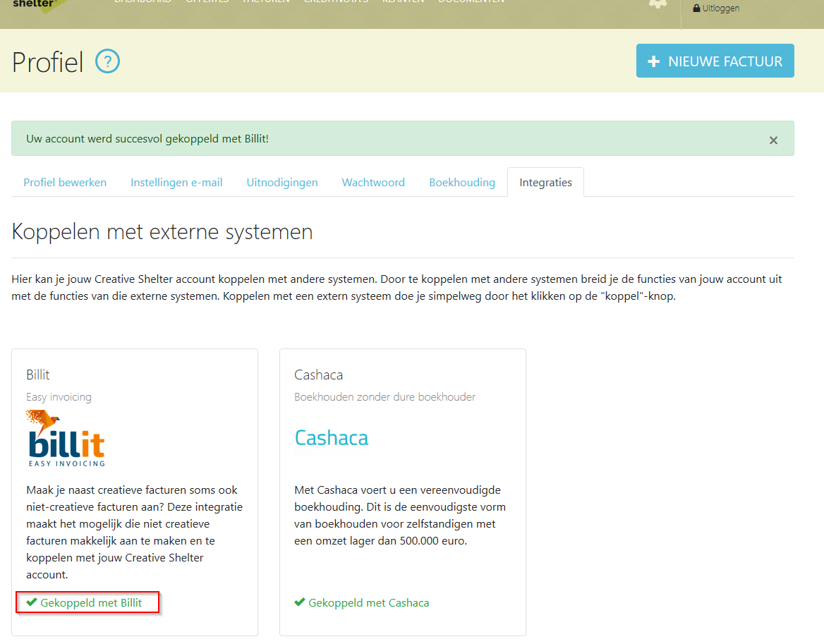Click the Billit Easy Invoicing logo
The width and height of the screenshot is (824, 644).
tap(66, 439)
